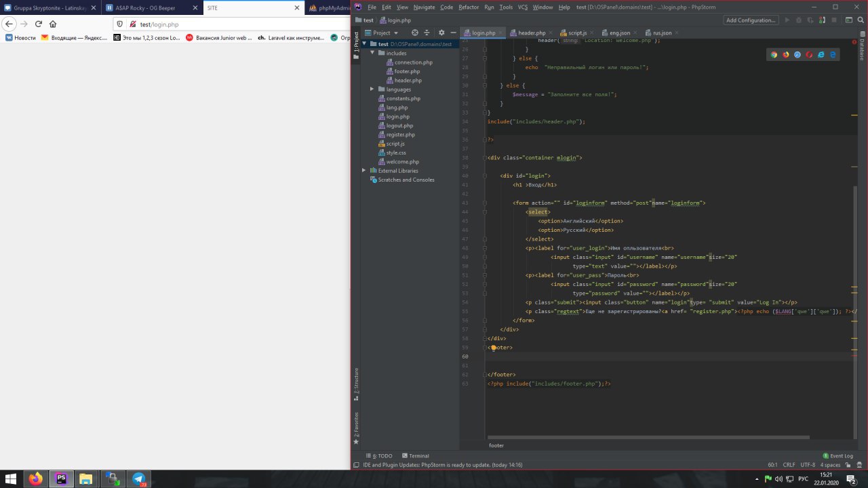The image size is (868, 488).
Task: Open PhpStorm from the Windows taskbar
Action: point(62,479)
